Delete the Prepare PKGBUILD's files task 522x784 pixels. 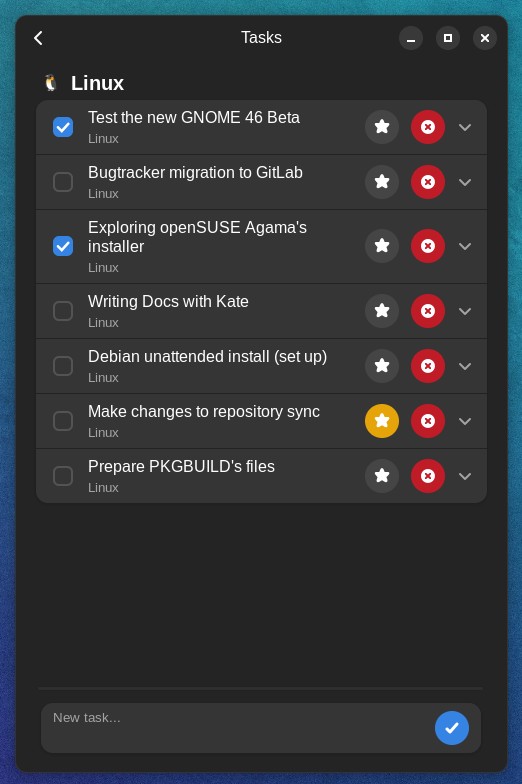click(428, 476)
